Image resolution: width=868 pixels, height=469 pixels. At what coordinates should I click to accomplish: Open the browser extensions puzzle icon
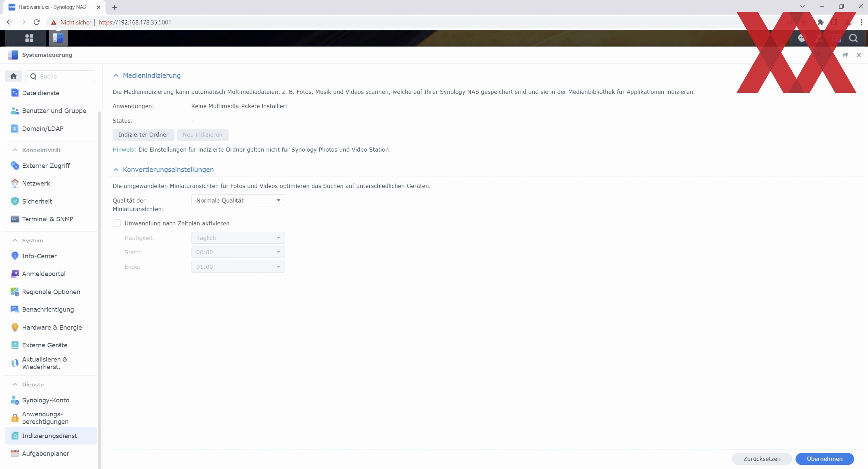tap(821, 22)
